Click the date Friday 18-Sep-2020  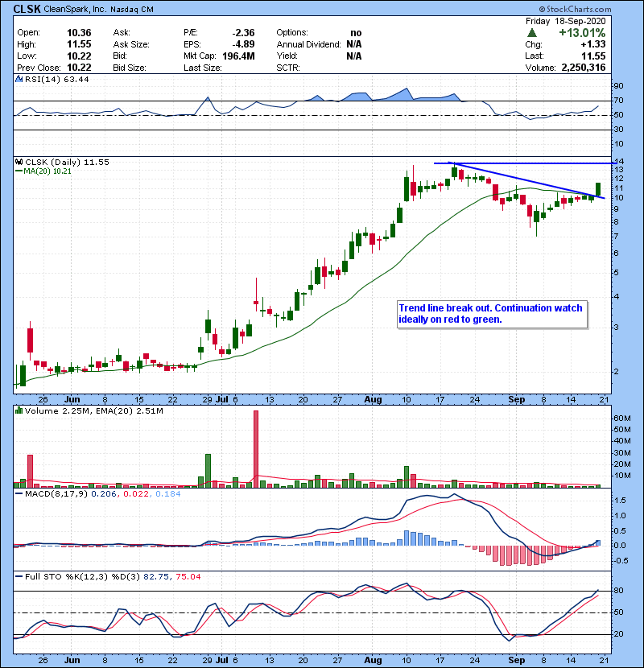click(x=565, y=21)
